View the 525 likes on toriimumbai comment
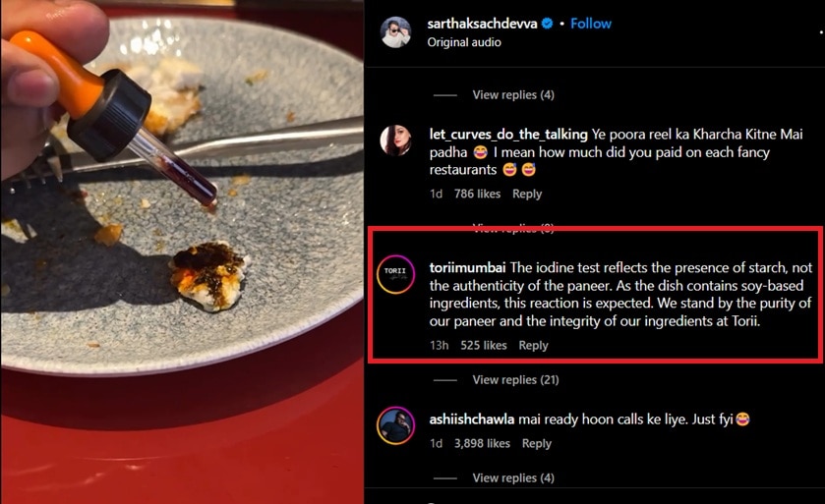The width and height of the screenshot is (825, 504). pos(483,346)
